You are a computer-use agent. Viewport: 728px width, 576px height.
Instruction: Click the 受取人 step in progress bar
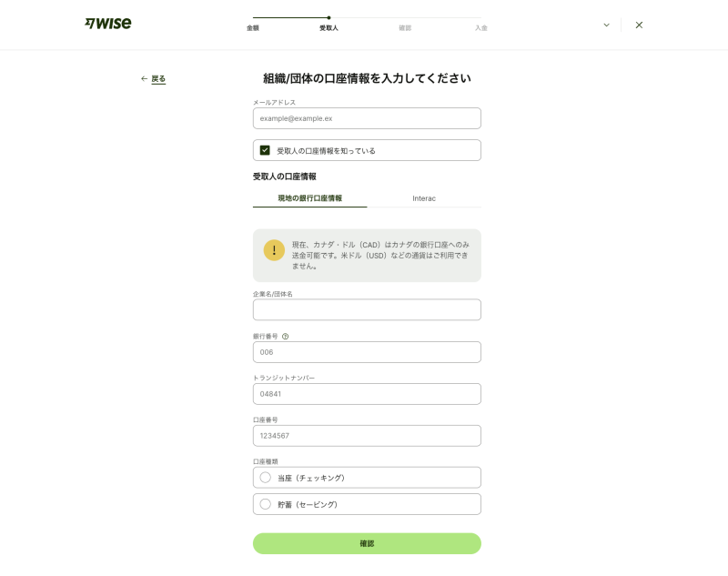click(329, 28)
